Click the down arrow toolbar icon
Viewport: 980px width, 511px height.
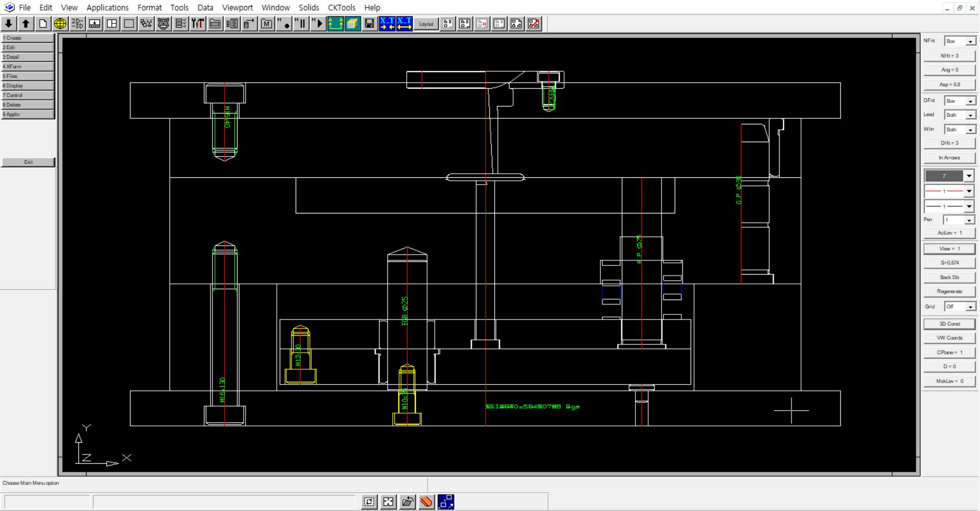click(x=9, y=23)
